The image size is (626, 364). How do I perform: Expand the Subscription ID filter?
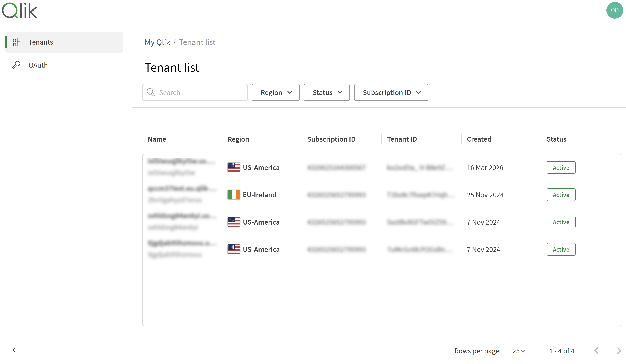(x=391, y=92)
